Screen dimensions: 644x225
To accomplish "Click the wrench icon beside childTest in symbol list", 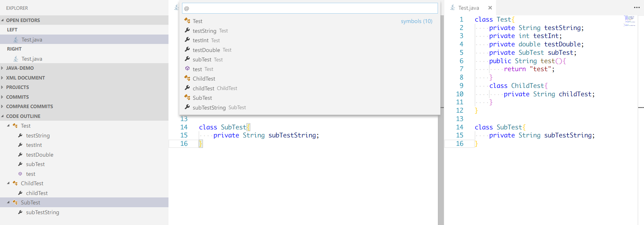I will [187, 88].
